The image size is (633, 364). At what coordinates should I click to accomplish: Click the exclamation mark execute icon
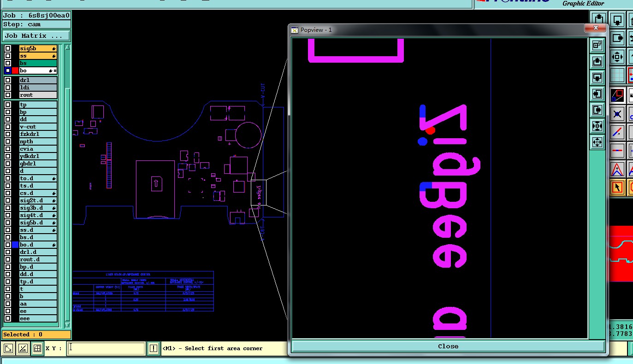click(153, 349)
